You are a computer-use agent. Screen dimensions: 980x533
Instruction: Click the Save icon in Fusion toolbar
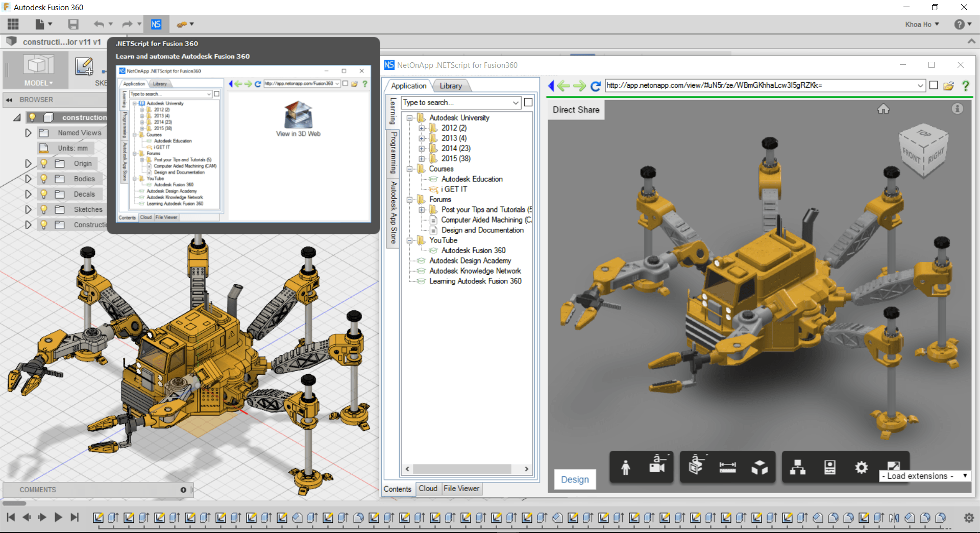(73, 24)
